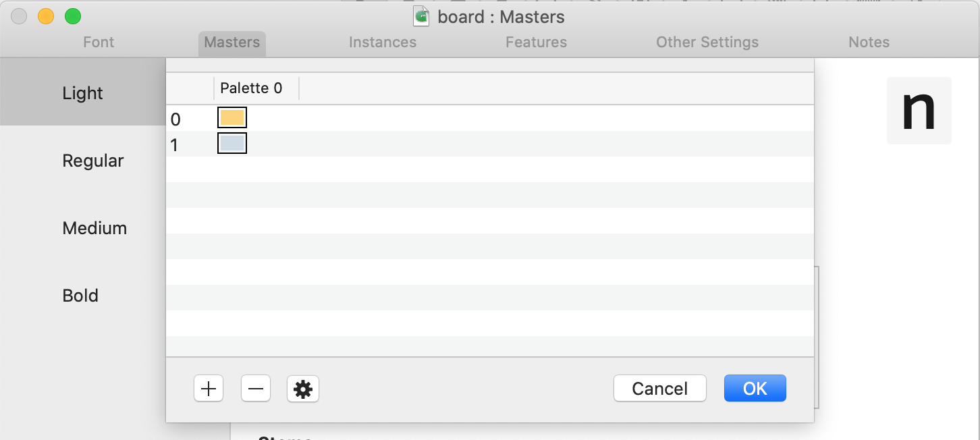Click the 'n' glyph preview thumbnail

pos(919,111)
